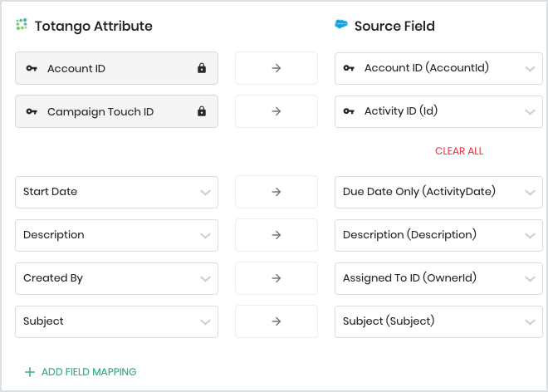The height and width of the screenshot is (392, 548).
Task: Open Activity ID (Id) source dropdown
Action: click(x=438, y=111)
